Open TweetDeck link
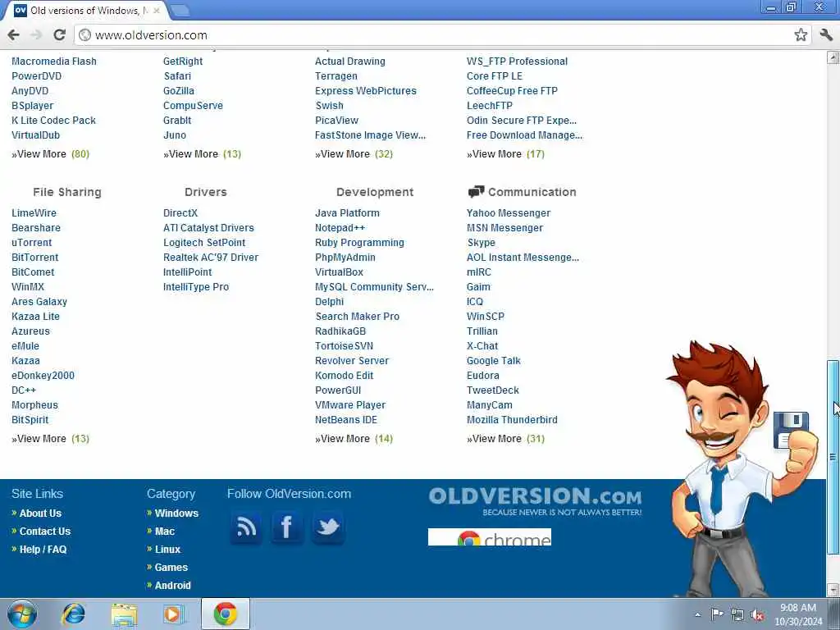This screenshot has height=630, width=840. point(493,390)
